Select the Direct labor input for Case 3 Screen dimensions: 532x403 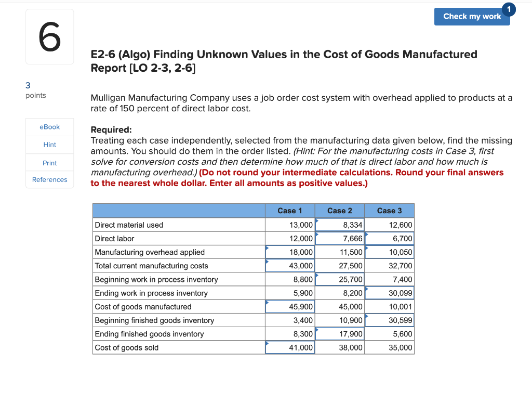pos(389,238)
